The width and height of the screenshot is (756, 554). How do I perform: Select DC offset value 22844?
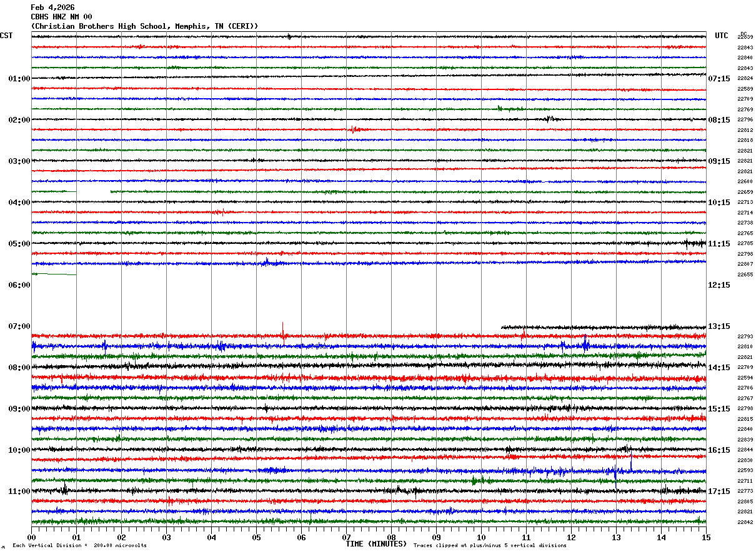click(x=745, y=450)
